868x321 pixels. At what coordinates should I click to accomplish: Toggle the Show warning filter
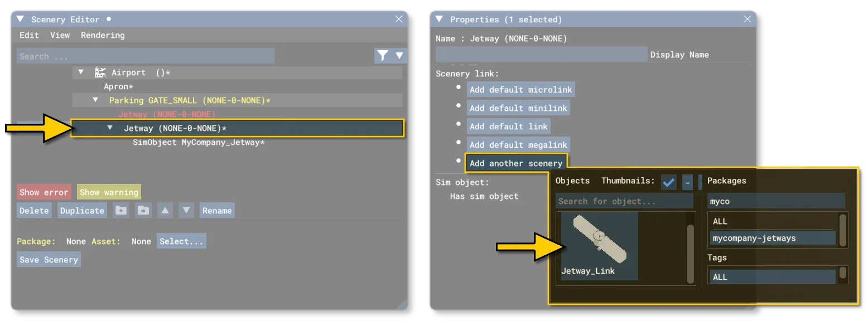tap(109, 192)
